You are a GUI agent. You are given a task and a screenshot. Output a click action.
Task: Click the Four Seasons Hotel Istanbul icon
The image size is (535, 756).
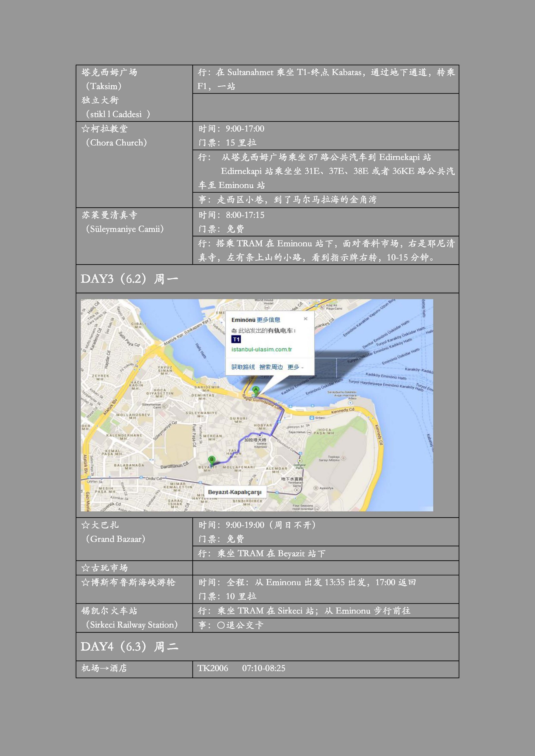(317, 509)
